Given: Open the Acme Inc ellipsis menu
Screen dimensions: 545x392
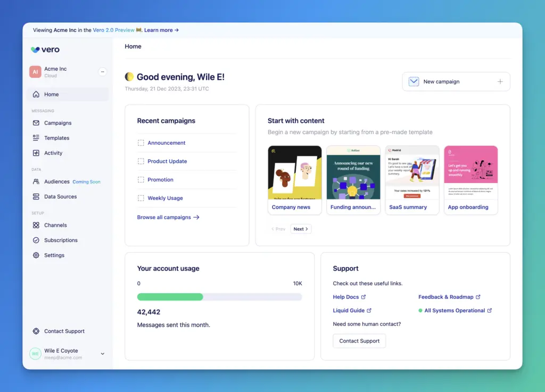Looking at the screenshot, I should pos(103,72).
